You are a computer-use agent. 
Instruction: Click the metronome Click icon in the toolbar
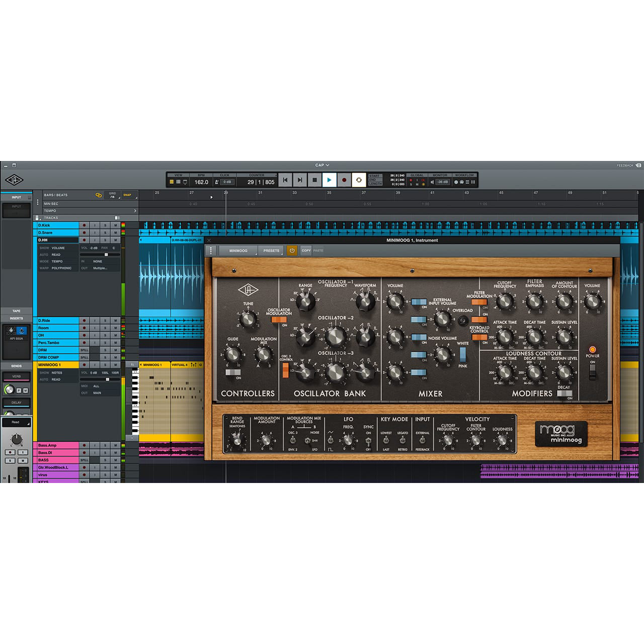click(216, 181)
